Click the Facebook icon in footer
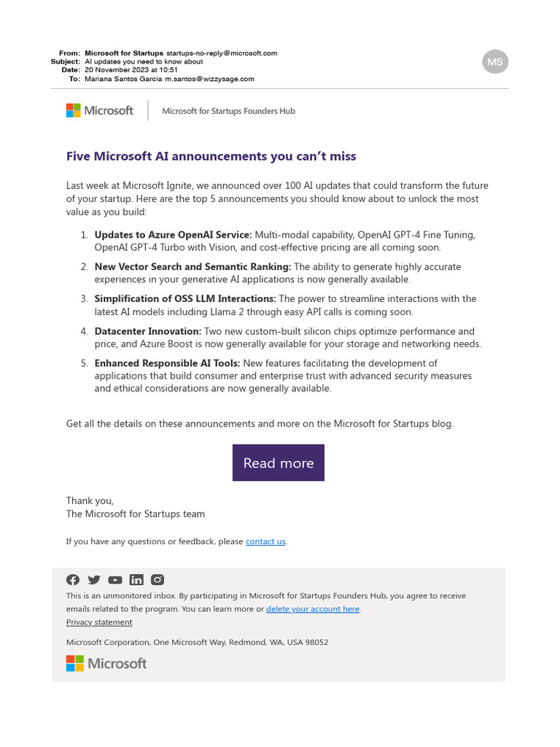Image resolution: width=560 pixels, height=747 pixels. (73, 580)
